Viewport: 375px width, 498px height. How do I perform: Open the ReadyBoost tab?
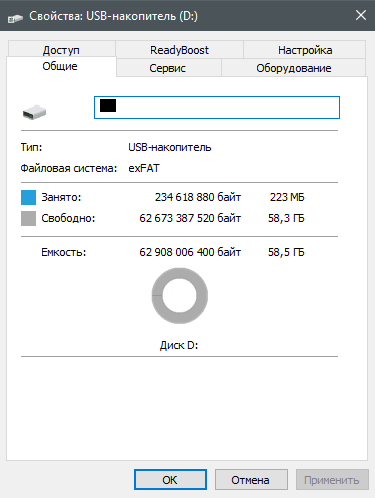(x=179, y=50)
